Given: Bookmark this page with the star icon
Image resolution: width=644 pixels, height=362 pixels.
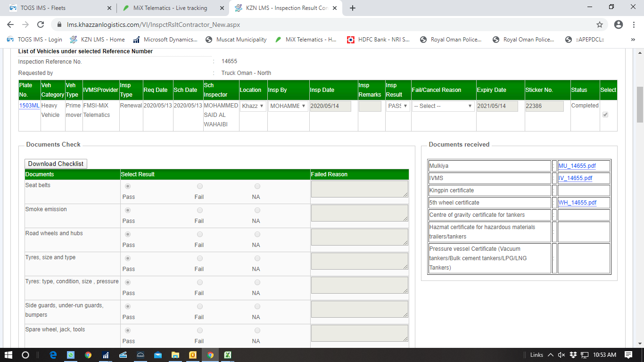Looking at the screenshot, I should pos(600,25).
